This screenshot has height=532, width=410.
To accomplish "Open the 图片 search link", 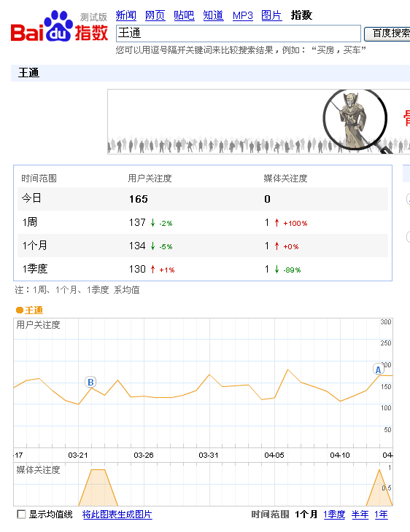I will pyautogui.click(x=271, y=15).
